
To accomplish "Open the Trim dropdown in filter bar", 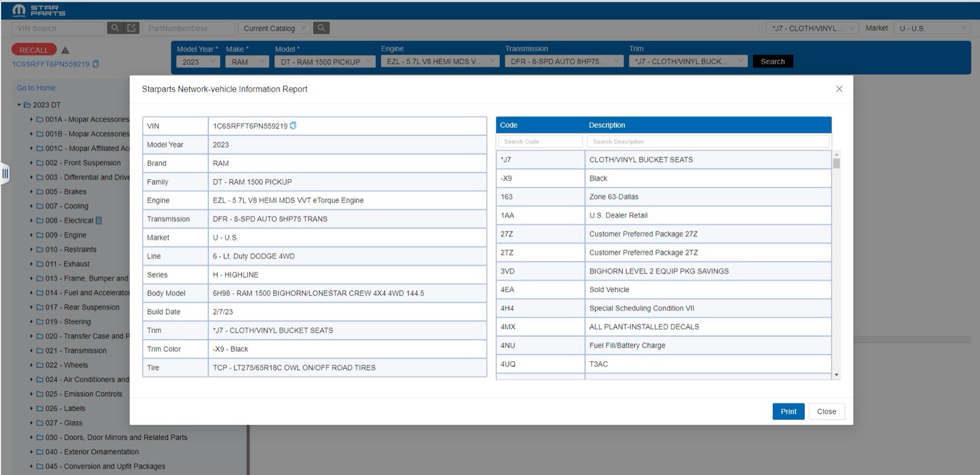I will 688,61.
